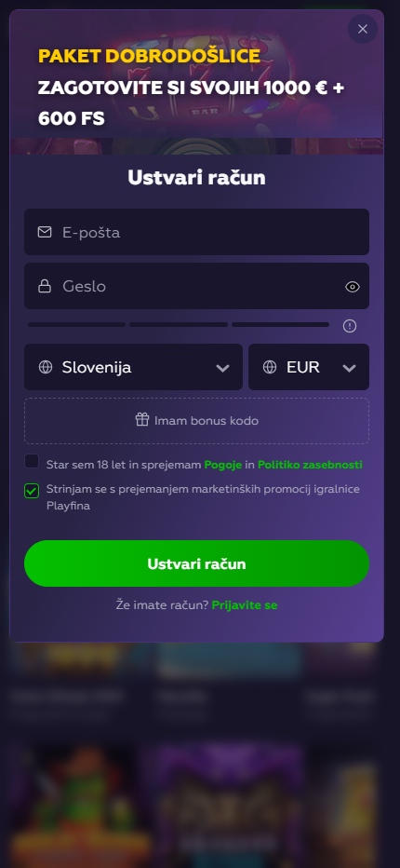400x868 pixels.
Task: Click the chevron arrow of the country selector
Action: tap(222, 368)
